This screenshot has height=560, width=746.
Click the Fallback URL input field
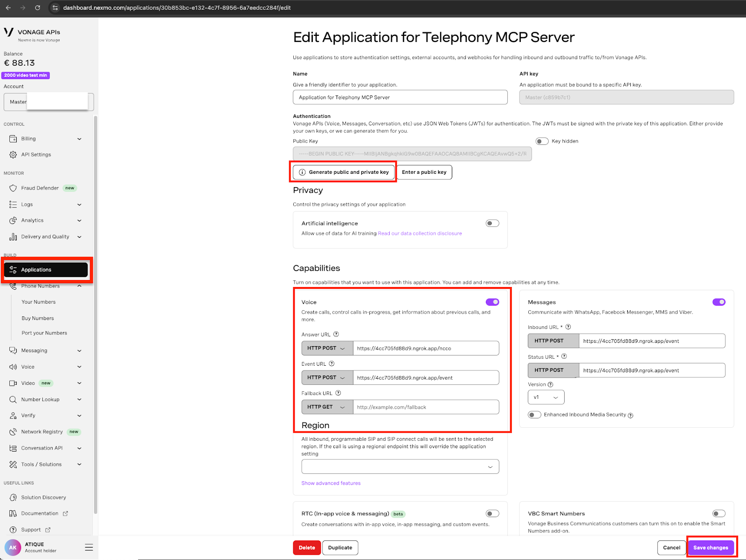[x=426, y=407]
